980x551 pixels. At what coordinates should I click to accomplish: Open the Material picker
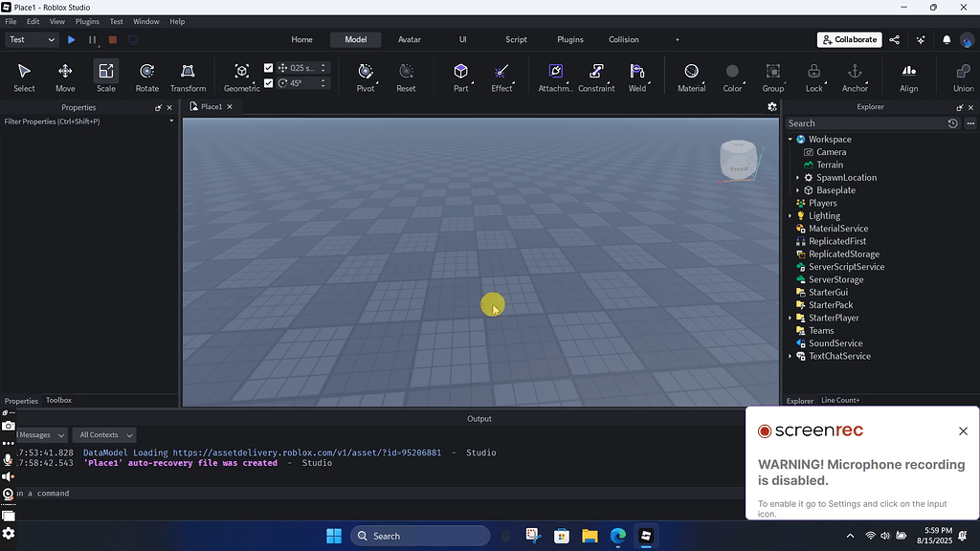click(x=691, y=77)
